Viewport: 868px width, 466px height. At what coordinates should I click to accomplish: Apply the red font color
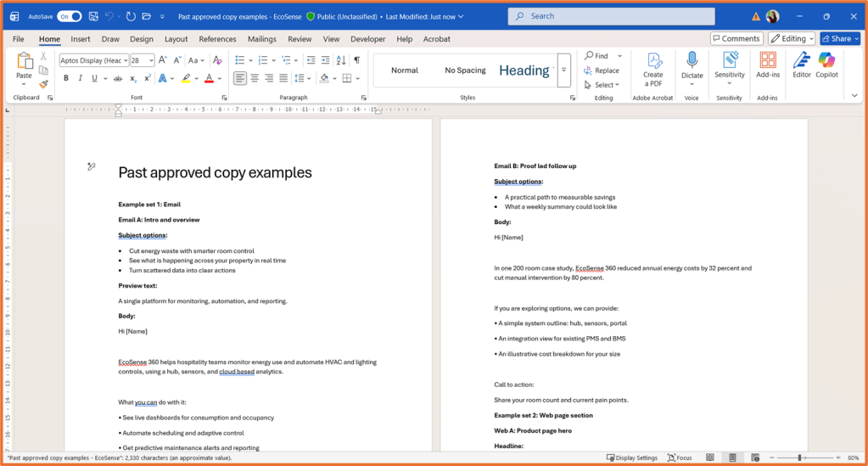pyautogui.click(x=209, y=79)
